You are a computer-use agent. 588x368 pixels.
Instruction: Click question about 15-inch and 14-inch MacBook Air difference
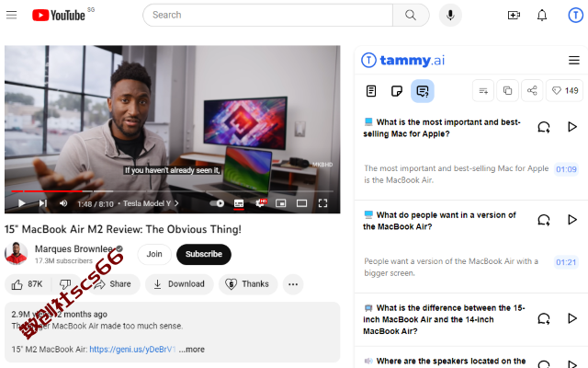click(445, 319)
